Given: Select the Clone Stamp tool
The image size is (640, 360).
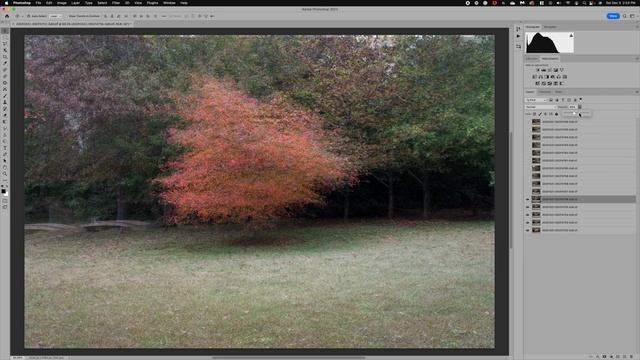Looking at the screenshot, I should pos(5,102).
